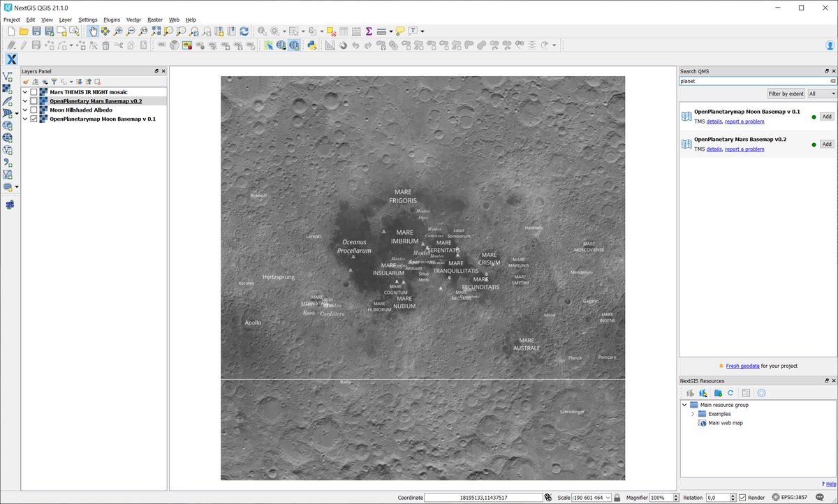This screenshot has width=838, height=504.
Task: Uncheck OpenPlanetarymap Moon Basemap v 0.1 layer
Action: point(34,119)
